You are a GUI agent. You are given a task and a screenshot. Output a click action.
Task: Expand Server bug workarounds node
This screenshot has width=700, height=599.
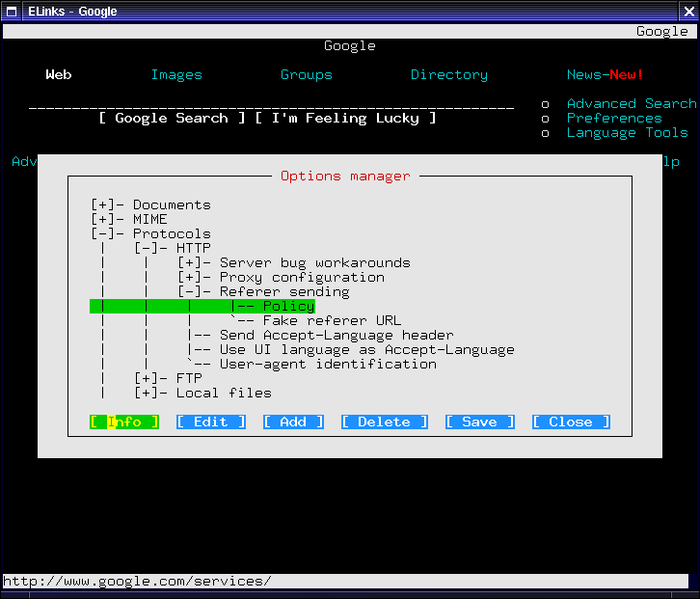190,263
